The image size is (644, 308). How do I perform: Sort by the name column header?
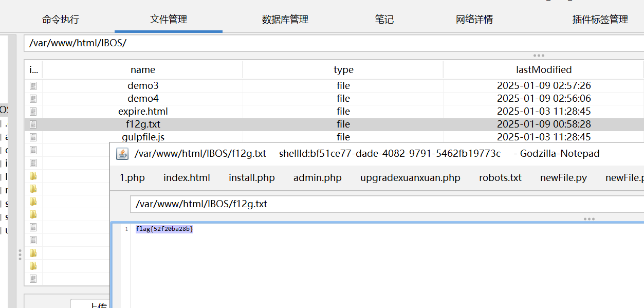tap(143, 69)
